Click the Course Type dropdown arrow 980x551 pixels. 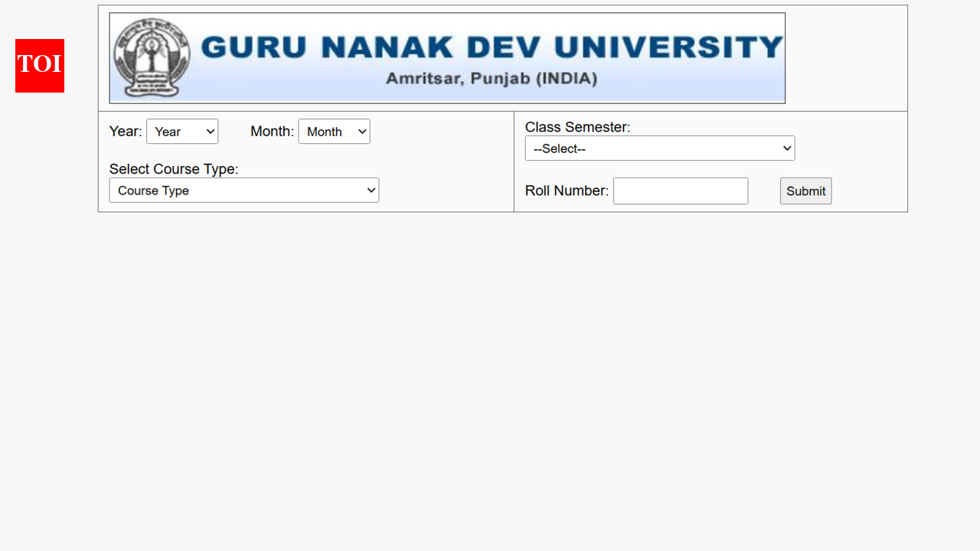[371, 190]
